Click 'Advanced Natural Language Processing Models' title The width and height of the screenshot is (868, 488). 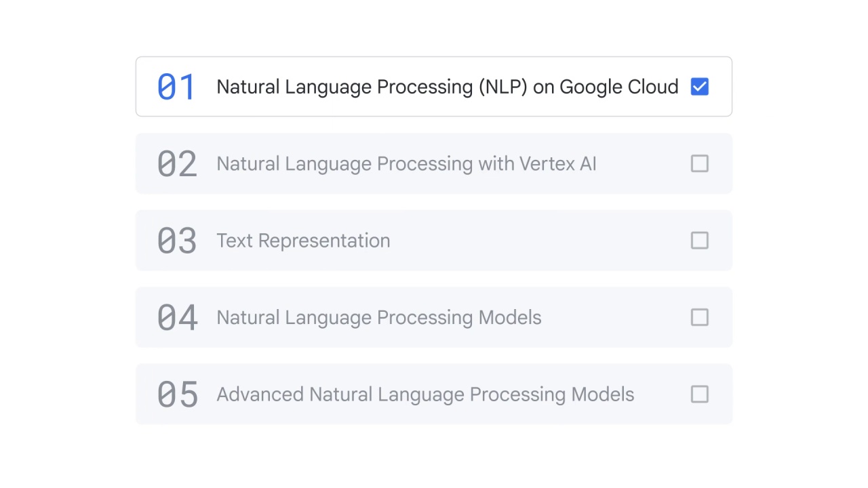[425, 394]
